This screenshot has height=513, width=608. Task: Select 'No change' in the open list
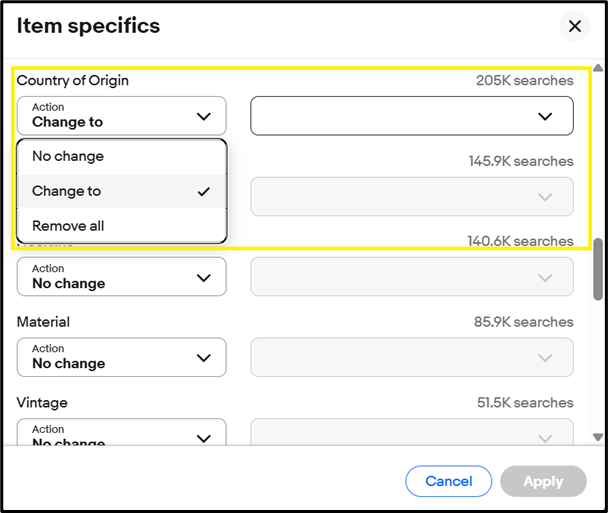coord(68,156)
